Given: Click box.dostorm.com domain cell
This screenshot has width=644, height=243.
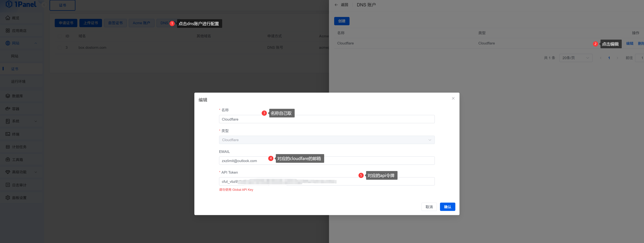Looking at the screenshot, I should click(x=92, y=48).
